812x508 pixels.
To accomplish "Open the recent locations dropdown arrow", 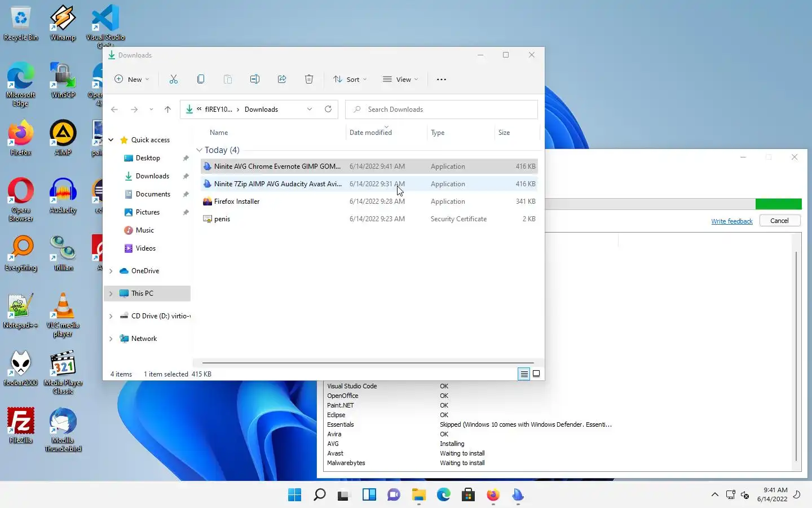I will 151,110.
